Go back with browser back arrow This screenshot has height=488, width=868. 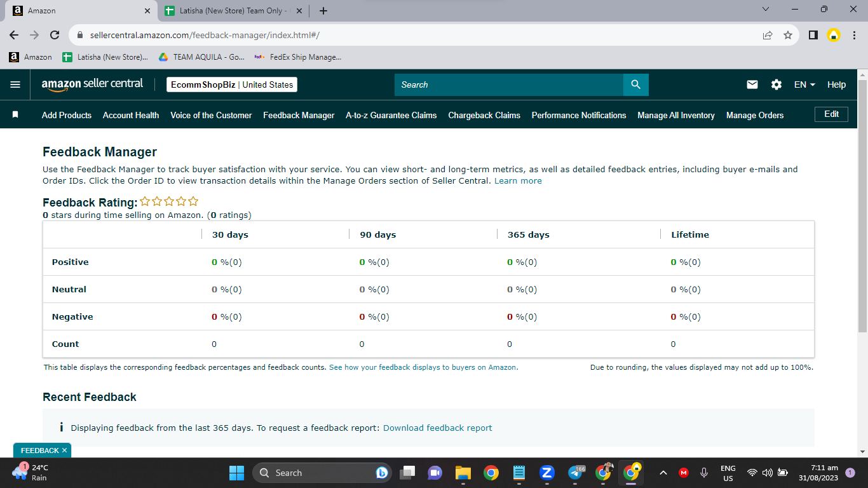point(14,36)
